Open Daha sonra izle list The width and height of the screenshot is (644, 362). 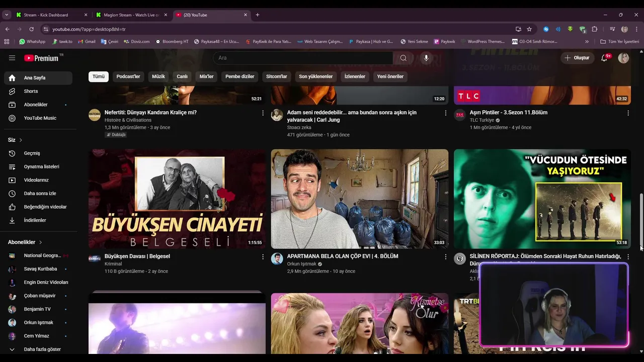(38, 193)
